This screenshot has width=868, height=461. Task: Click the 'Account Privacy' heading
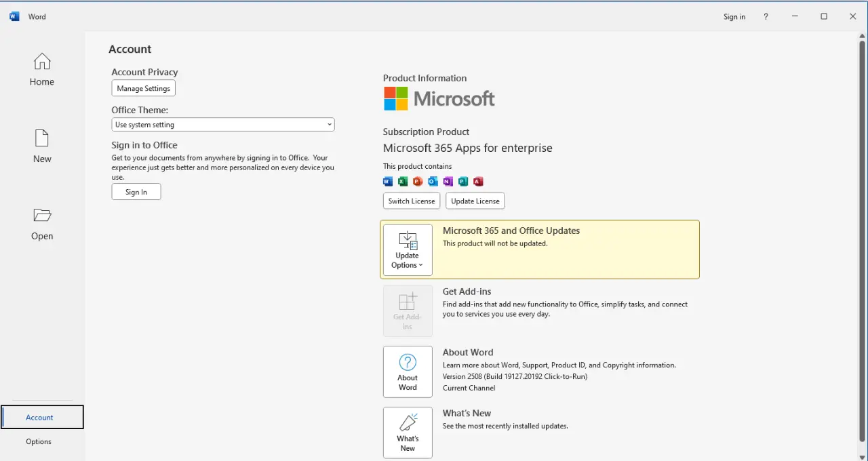coord(144,72)
